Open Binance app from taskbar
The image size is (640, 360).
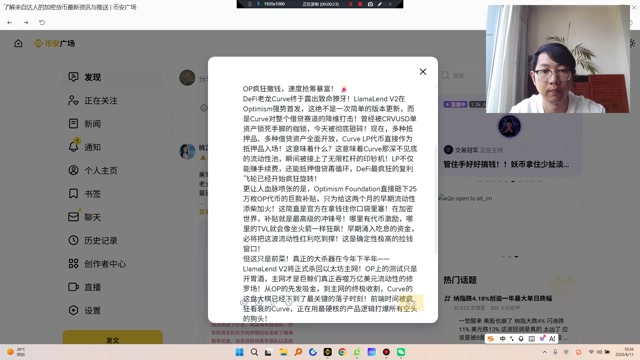coord(327,352)
